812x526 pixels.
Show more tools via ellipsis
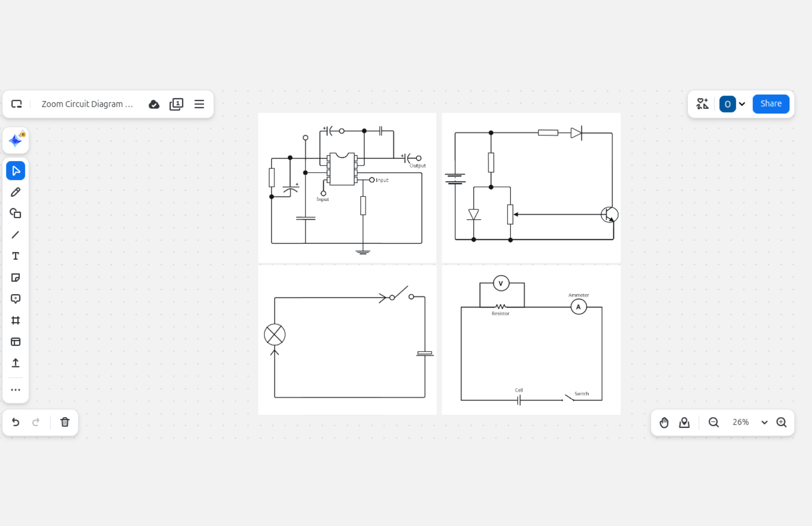[x=16, y=390]
